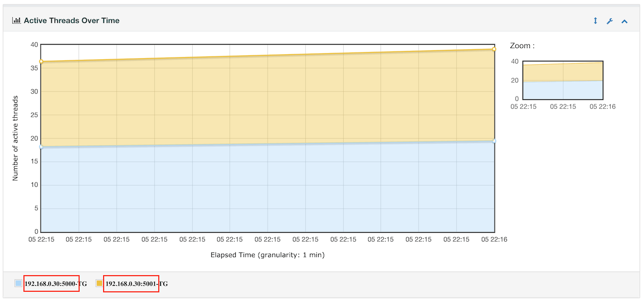Click the blue shaded area in main chart

coord(267,190)
